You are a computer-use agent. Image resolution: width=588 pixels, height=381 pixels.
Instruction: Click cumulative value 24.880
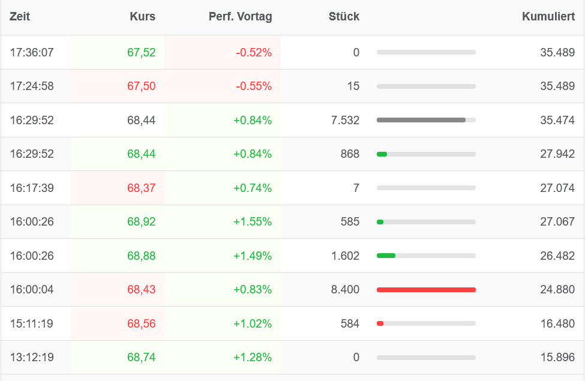(x=557, y=290)
